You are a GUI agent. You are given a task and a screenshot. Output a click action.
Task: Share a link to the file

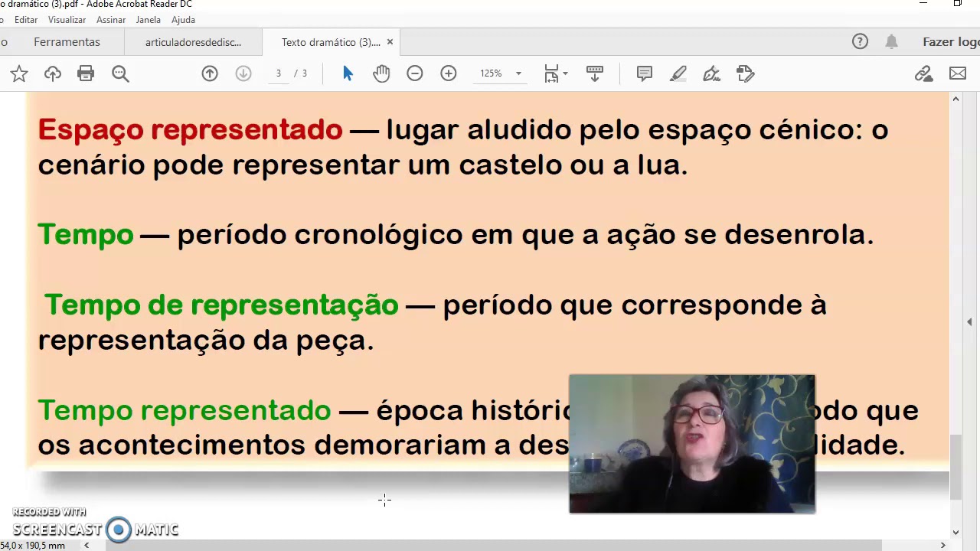pos(923,73)
